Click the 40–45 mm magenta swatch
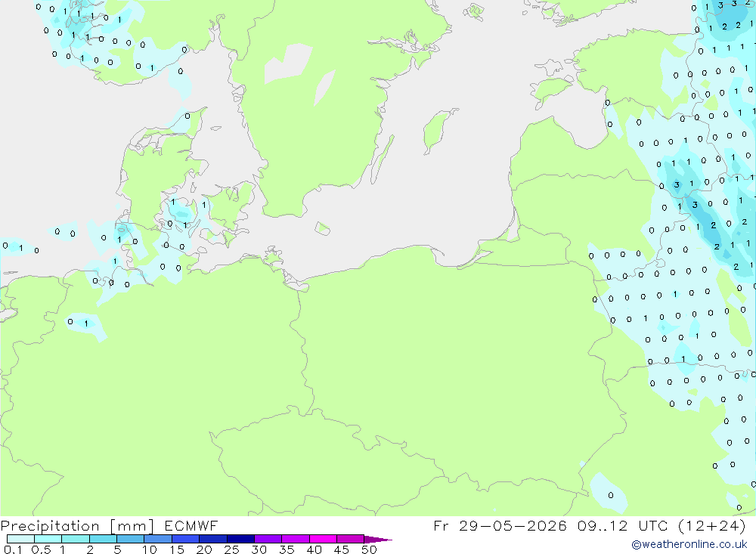 tap(323, 539)
